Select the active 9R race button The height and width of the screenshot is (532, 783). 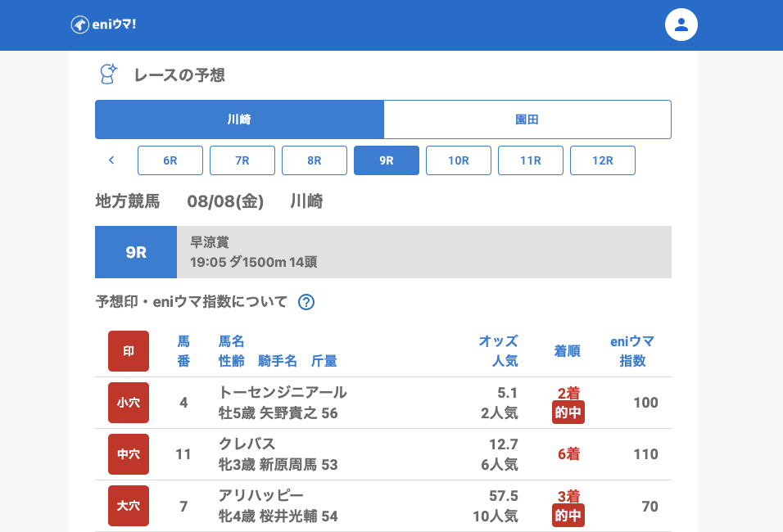click(x=387, y=160)
